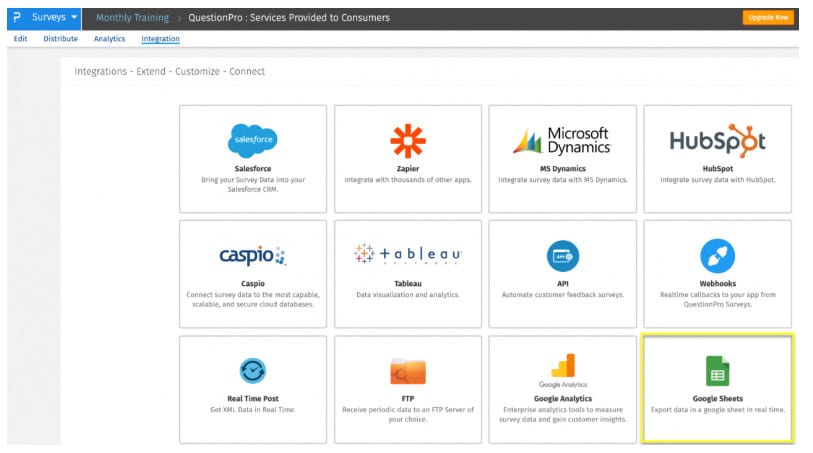813x453 pixels.
Task: Click the Salesforce card title
Action: pos(253,168)
